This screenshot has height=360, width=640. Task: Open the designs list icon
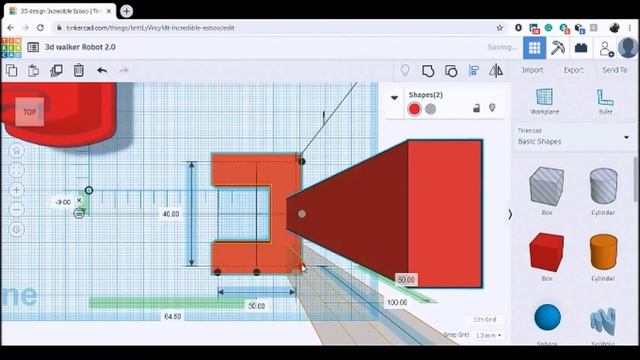point(33,47)
